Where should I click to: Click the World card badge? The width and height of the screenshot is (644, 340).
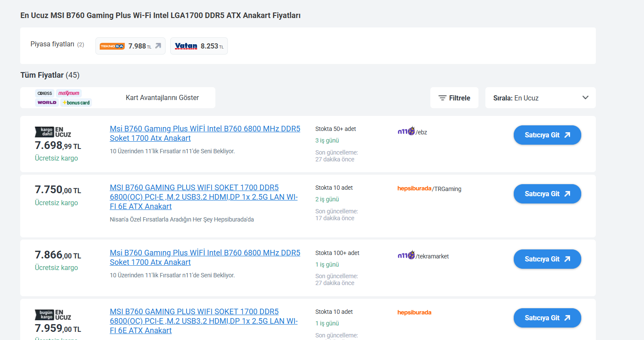[x=47, y=103]
